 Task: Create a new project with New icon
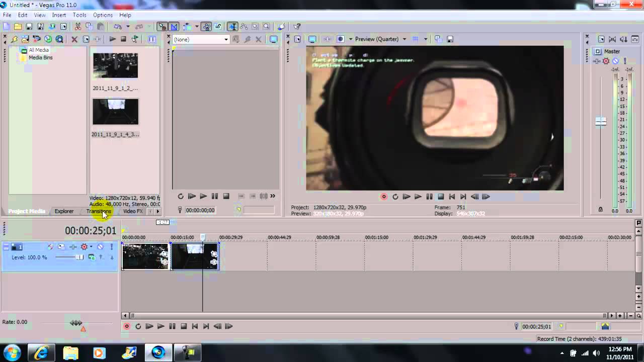6,27
